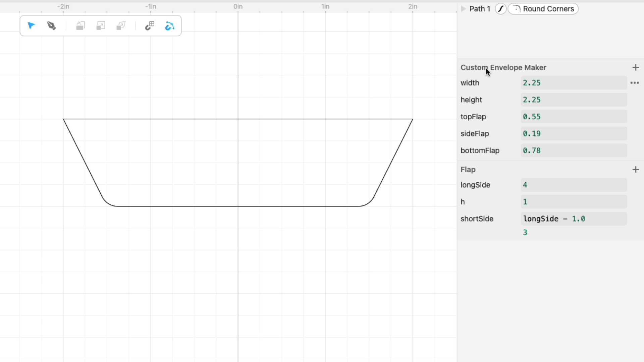Click the width parameter label
The width and height of the screenshot is (644, 362).
click(x=470, y=83)
